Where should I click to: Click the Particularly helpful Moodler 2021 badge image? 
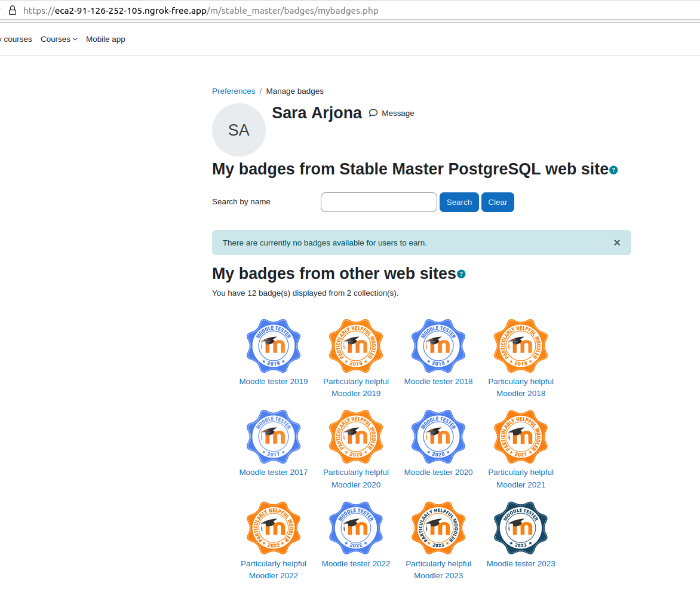521,437
